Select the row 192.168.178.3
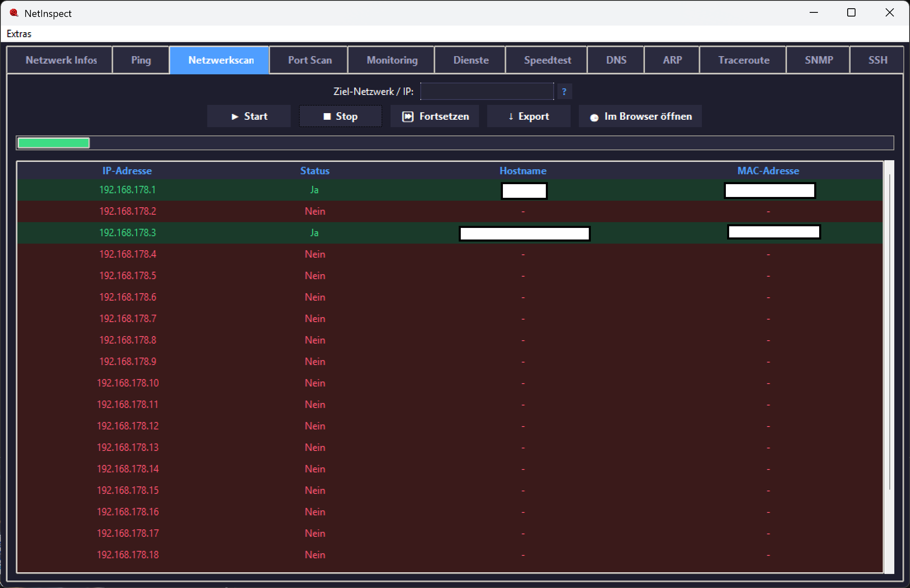The height and width of the screenshot is (588, 910). tap(450, 233)
